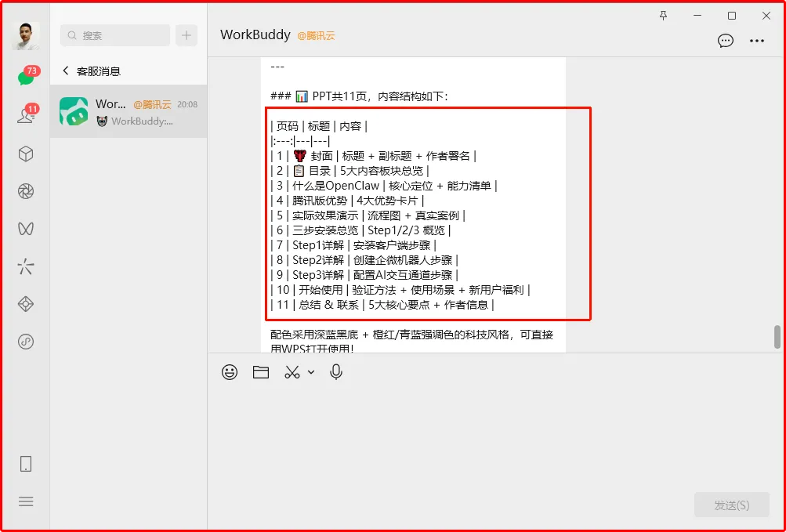Open the butterfly-shaped sidebar icon
Image resolution: width=786 pixels, height=532 pixels.
click(x=26, y=229)
